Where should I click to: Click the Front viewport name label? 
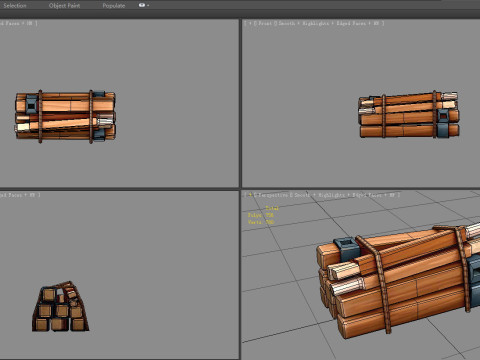(x=265, y=23)
